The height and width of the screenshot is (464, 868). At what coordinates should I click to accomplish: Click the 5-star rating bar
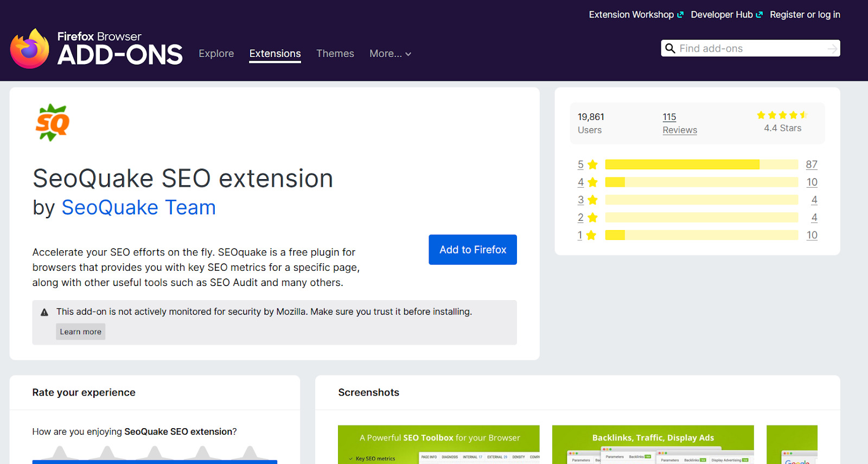[701, 164]
